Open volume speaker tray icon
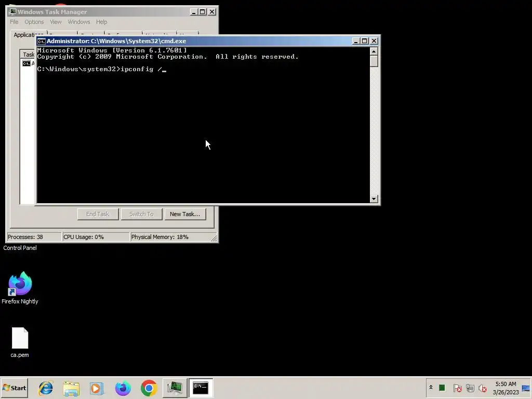This screenshot has height=399, width=532. (x=482, y=388)
